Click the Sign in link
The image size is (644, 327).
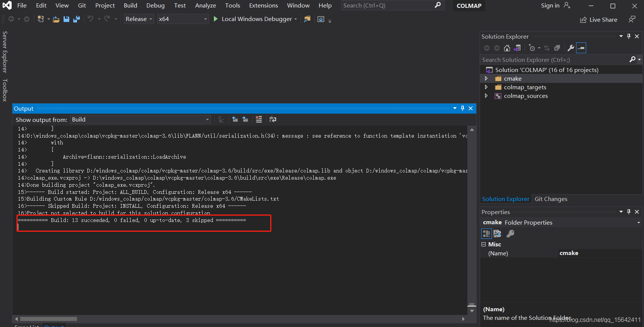[550, 5]
